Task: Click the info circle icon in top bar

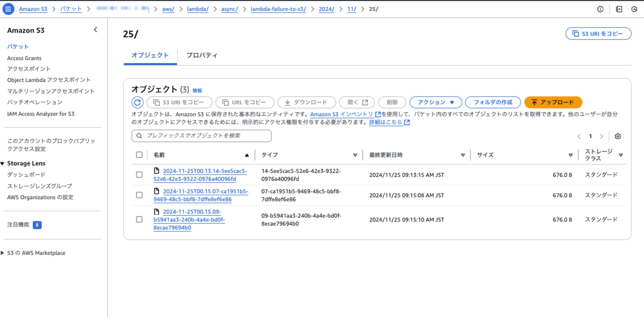Action: [600, 9]
